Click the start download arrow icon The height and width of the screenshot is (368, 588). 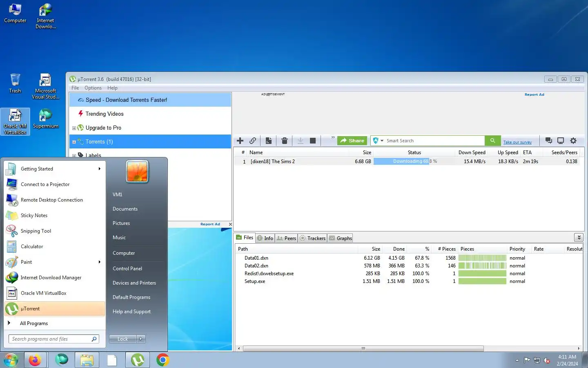[300, 141]
